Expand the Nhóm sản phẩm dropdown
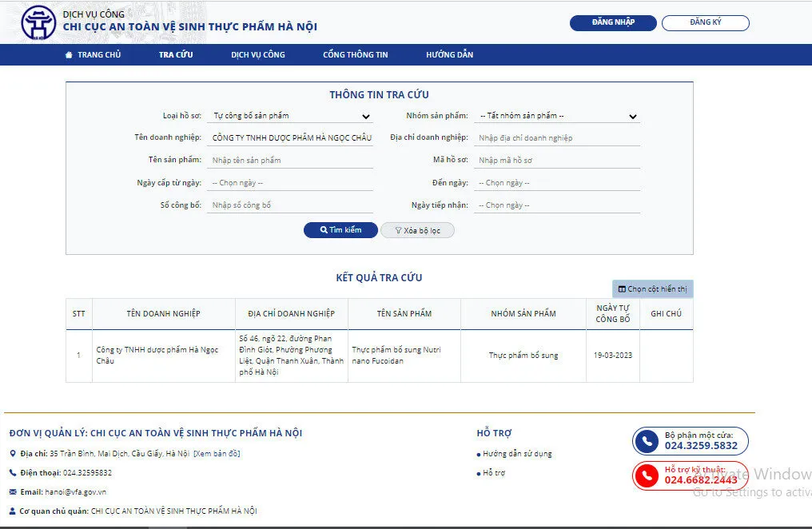Screen dimensions: 812x529 pyautogui.click(x=558, y=116)
